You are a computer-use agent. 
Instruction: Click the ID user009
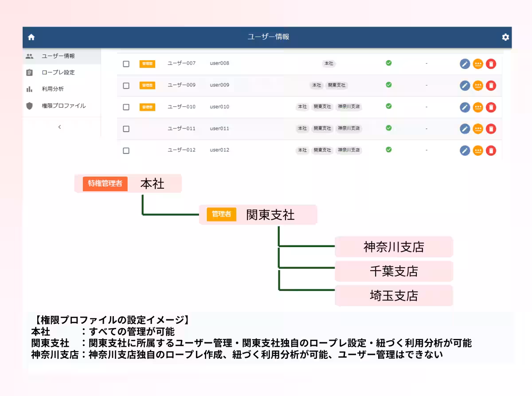(x=219, y=85)
